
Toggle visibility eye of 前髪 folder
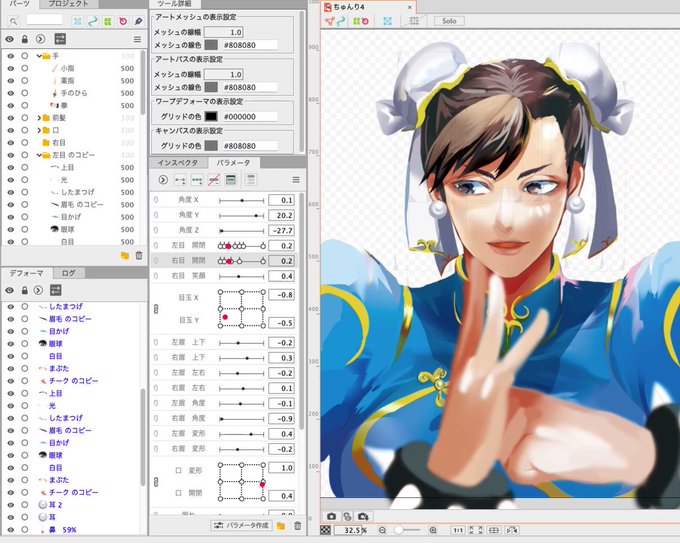(11, 118)
